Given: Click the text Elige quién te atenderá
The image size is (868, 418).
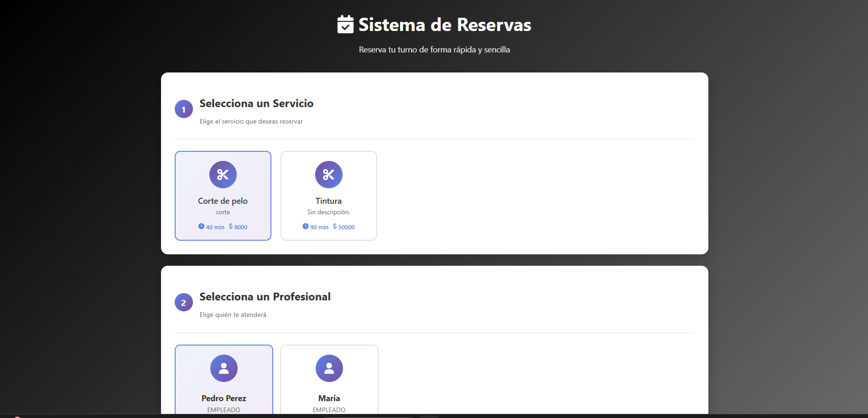Looking at the screenshot, I should pos(233,315).
